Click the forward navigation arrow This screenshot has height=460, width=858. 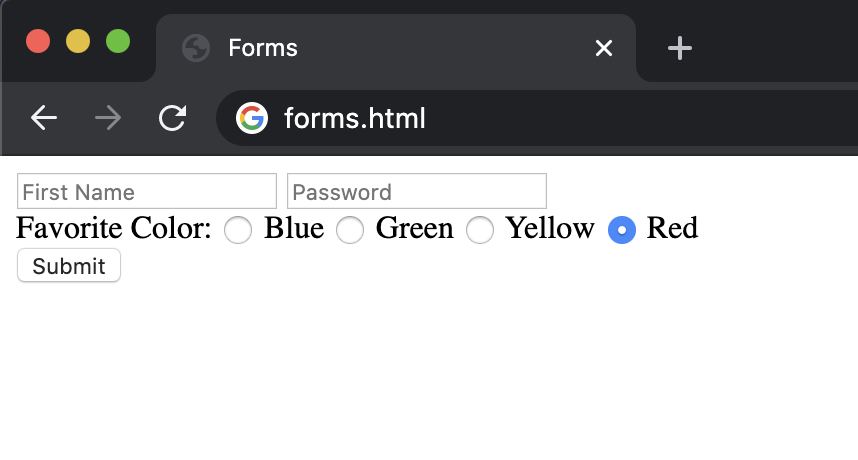click(108, 119)
